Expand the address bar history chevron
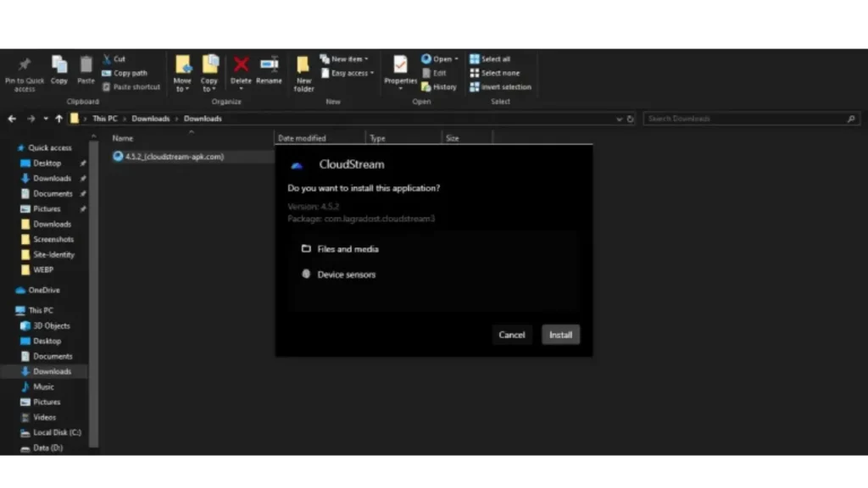Image resolution: width=868 pixels, height=488 pixels. 619,119
